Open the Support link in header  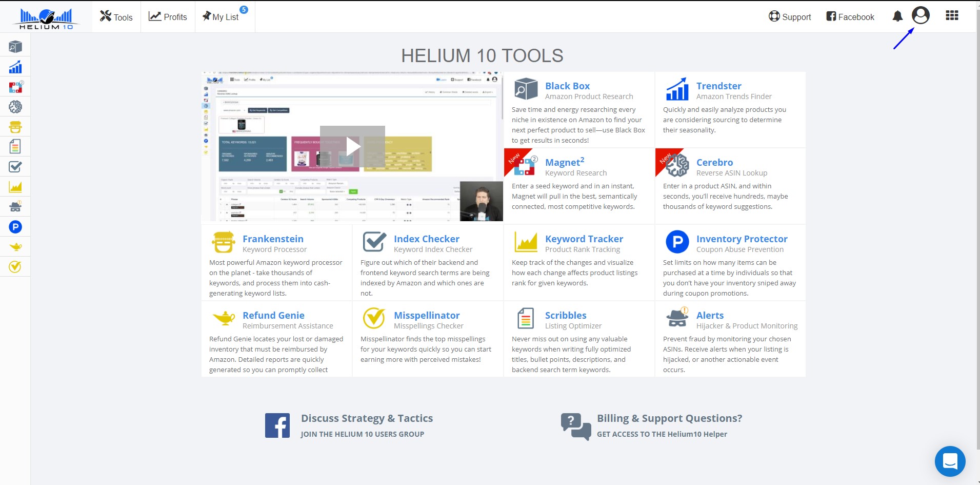[790, 17]
